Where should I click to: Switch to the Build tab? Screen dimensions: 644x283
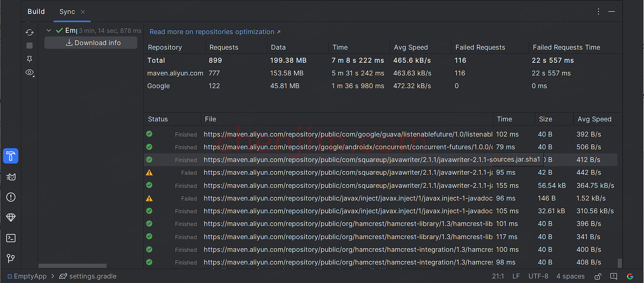(36, 11)
